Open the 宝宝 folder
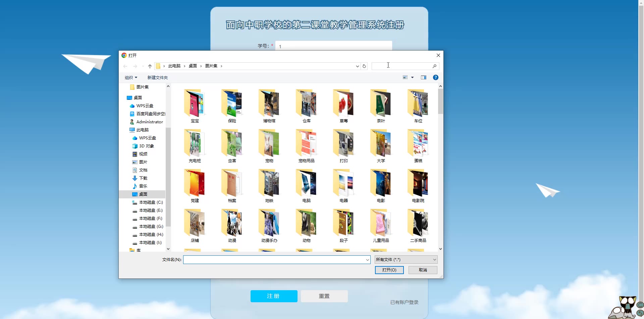The image size is (644, 319). (195, 106)
